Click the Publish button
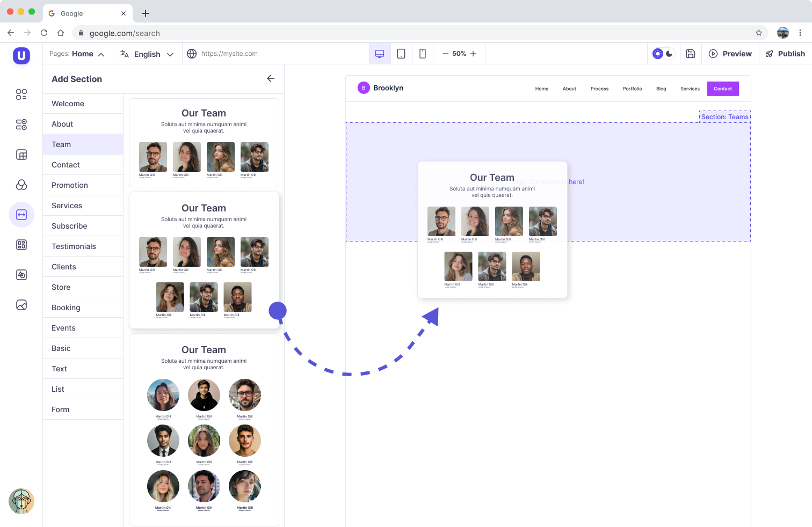Viewport: 812px width, 527px height. pyautogui.click(x=785, y=53)
